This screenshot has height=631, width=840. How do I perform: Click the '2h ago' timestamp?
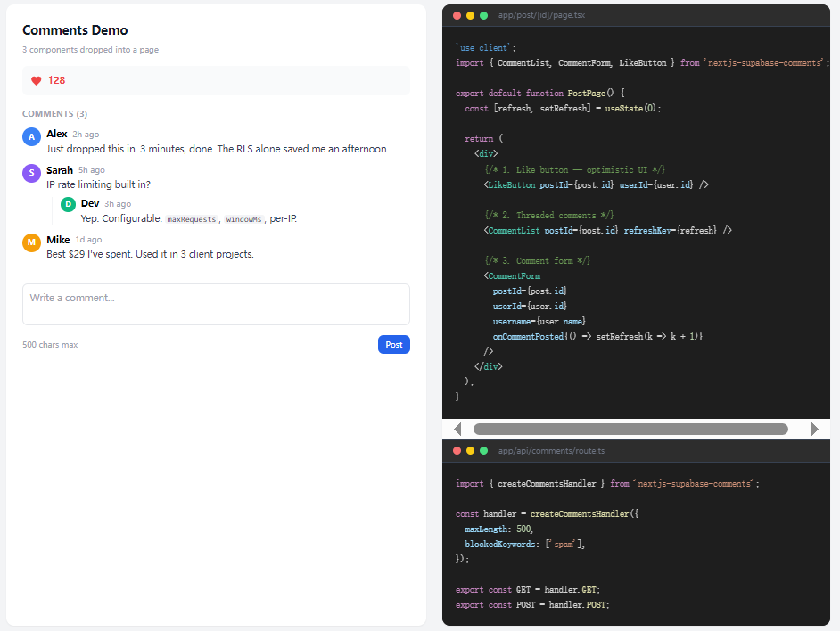click(x=86, y=135)
